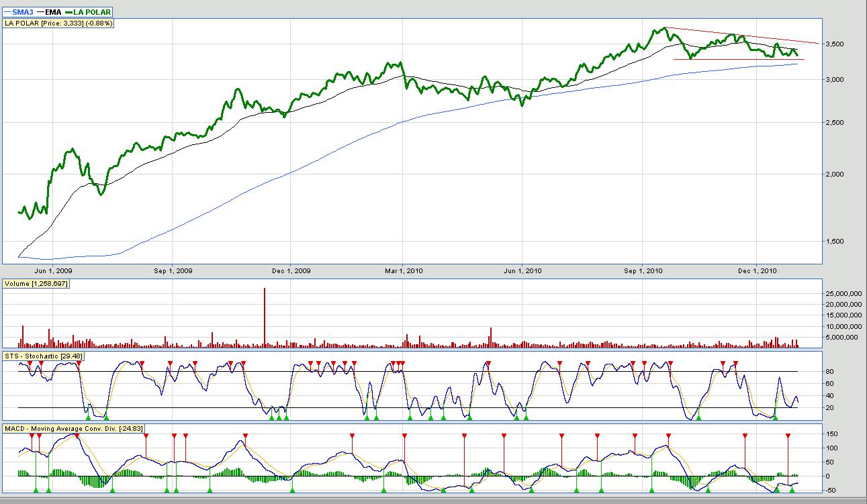The image size is (867, 504).
Task: Open the MACD panel title label
Action: (73, 429)
